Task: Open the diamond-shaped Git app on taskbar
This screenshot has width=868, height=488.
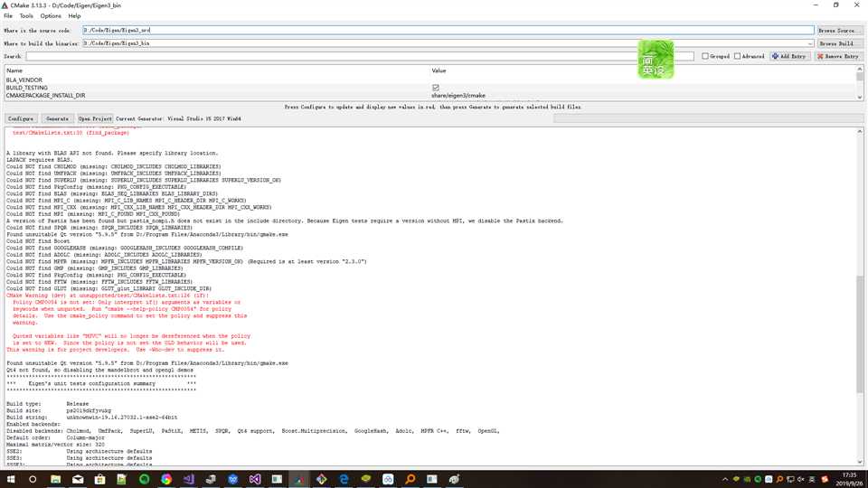Action: coord(321,479)
